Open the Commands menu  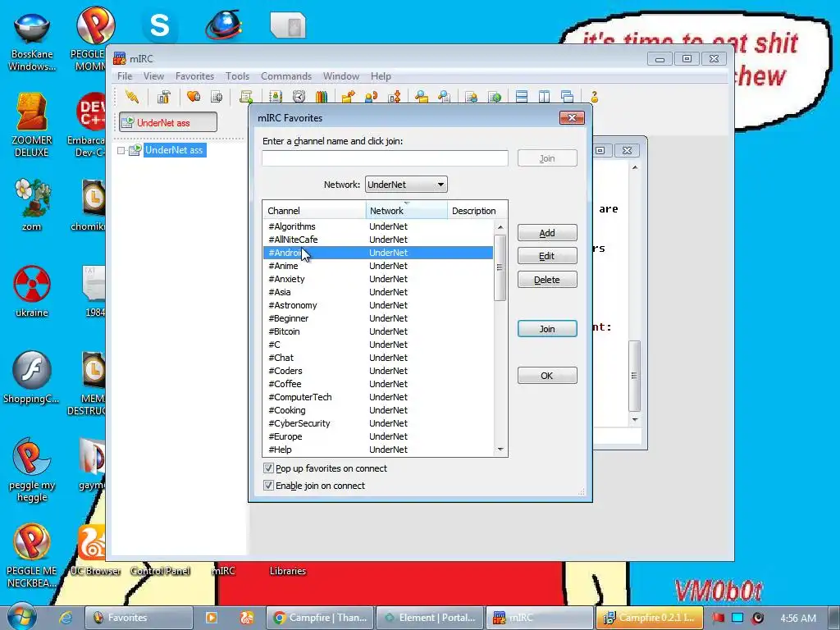pos(286,76)
